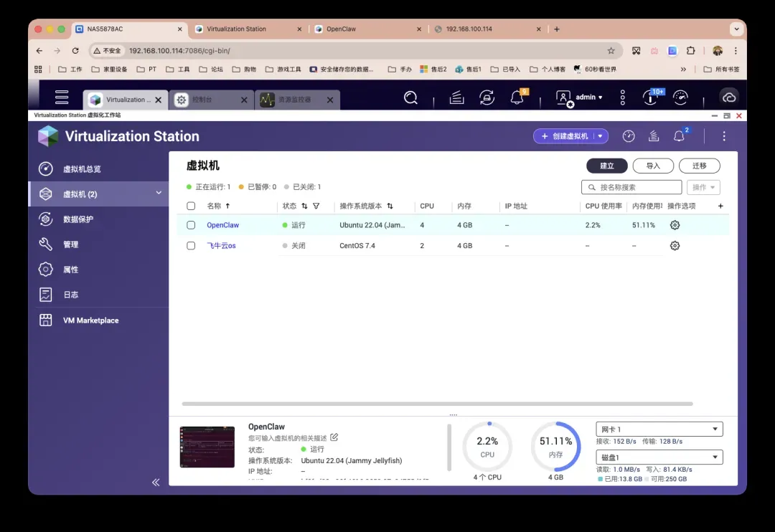
Task: Switch to the 资源监控器 tab
Action: coord(294,100)
